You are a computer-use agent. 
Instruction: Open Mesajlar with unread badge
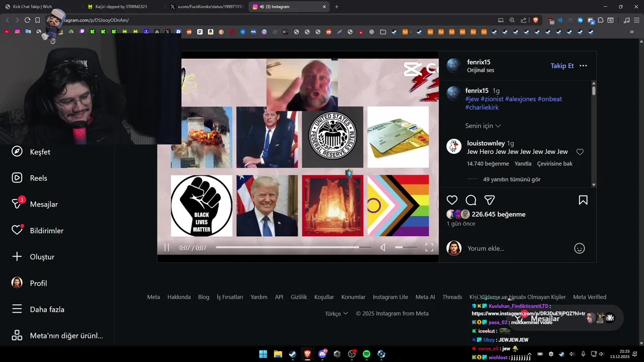35,204
